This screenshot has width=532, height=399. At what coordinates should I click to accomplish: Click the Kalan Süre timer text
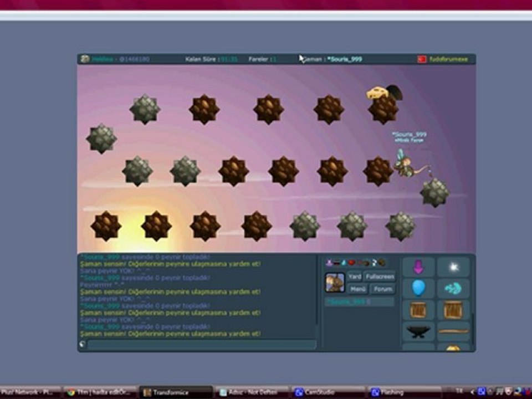pos(211,59)
